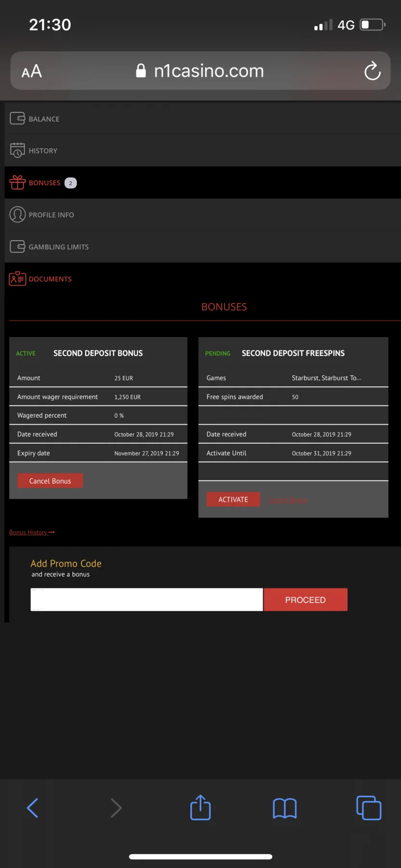Open Safari bookmarks book icon
The height and width of the screenshot is (868, 401).
(285, 808)
